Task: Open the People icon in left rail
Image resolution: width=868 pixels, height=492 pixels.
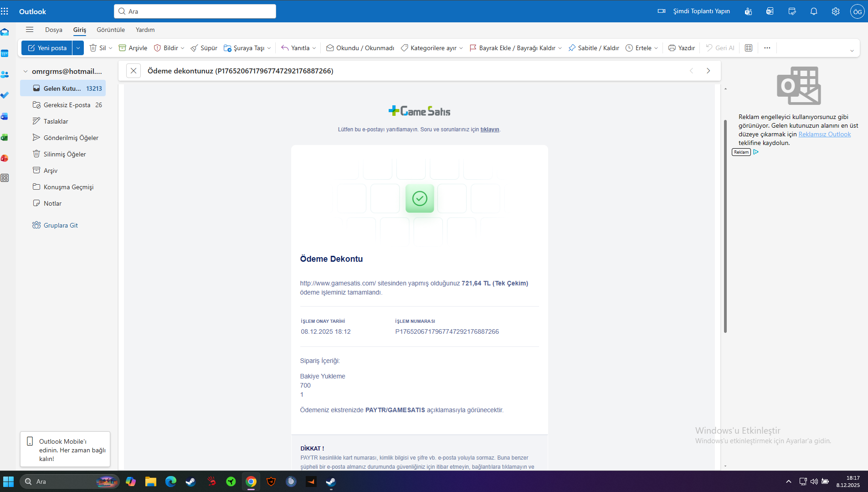Action: (x=5, y=74)
